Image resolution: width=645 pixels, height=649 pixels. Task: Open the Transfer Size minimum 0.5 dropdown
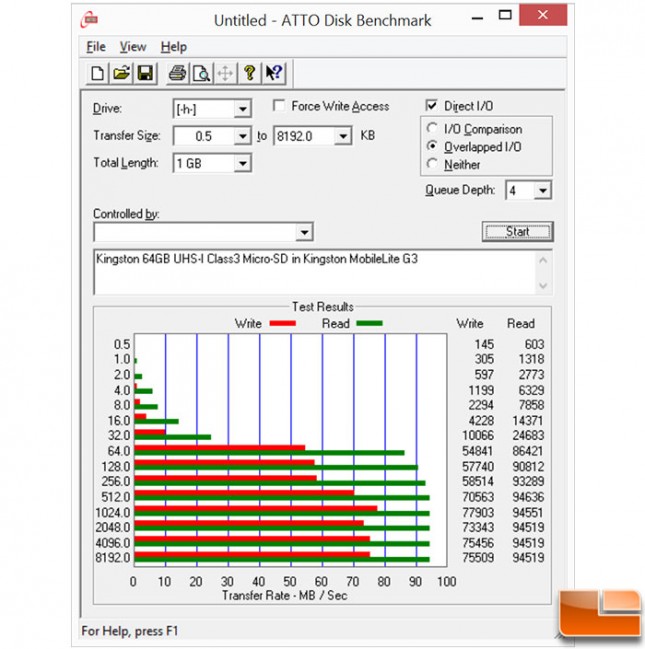[x=243, y=136]
